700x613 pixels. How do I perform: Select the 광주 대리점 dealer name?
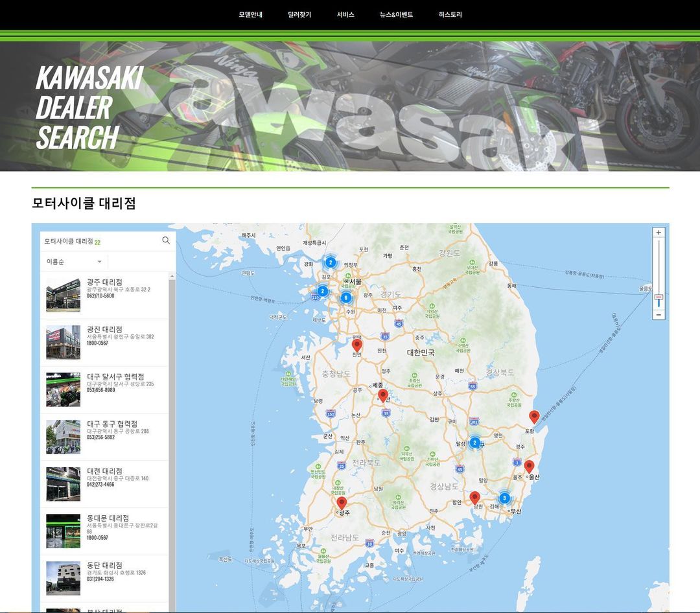click(x=104, y=282)
